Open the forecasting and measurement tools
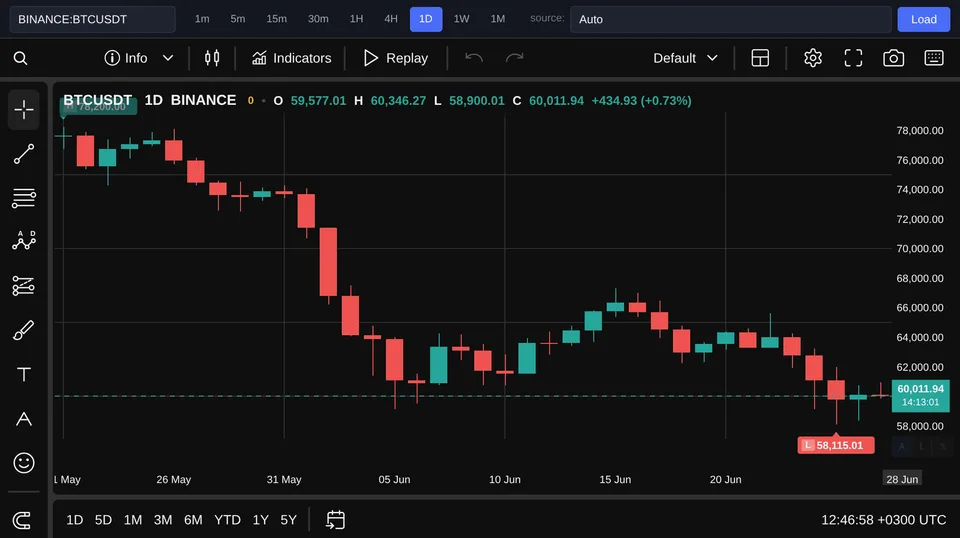Image resolution: width=960 pixels, height=538 pixels. pyautogui.click(x=24, y=286)
